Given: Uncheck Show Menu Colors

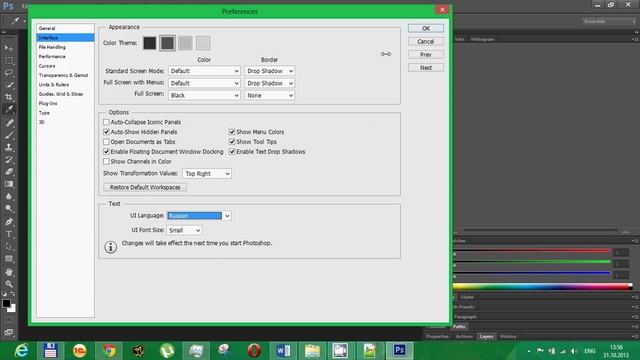Looking at the screenshot, I should [x=232, y=132].
